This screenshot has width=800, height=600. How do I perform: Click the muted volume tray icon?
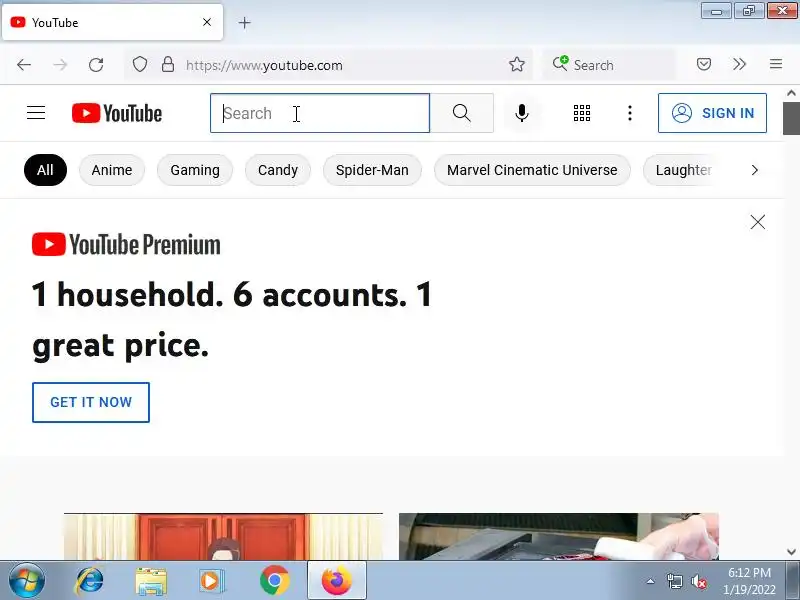pyautogui.click(x=698, y=581)
